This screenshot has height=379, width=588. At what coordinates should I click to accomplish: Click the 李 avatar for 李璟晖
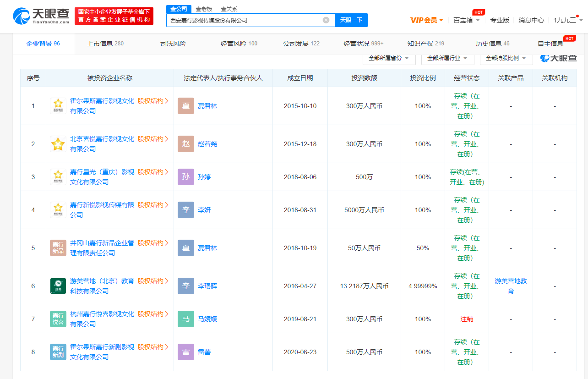coord(186,286)
